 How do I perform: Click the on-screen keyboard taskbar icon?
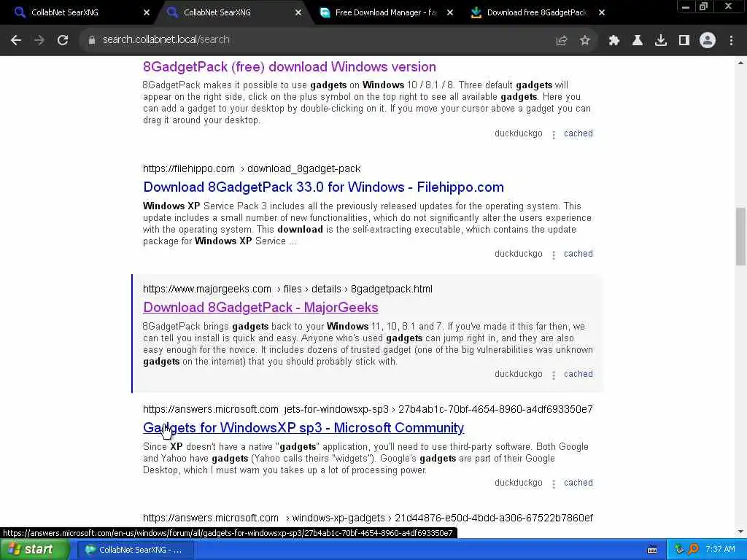pos(652,550)
